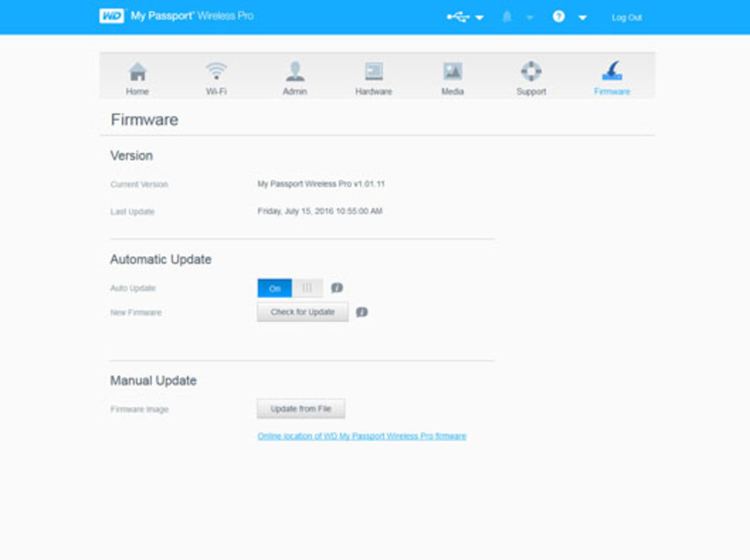Open the Support tab

click(531, 78)
